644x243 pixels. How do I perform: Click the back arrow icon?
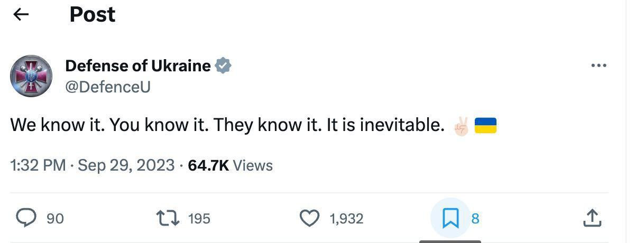click(21, 15)
